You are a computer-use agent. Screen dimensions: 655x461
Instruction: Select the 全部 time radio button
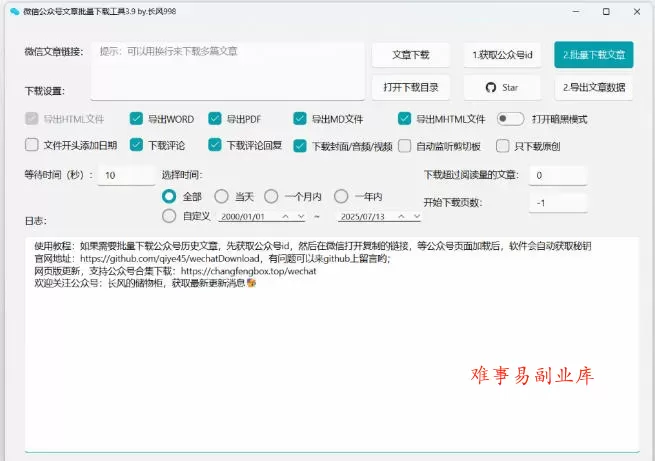pyautogui.click(x=169, y=196)
